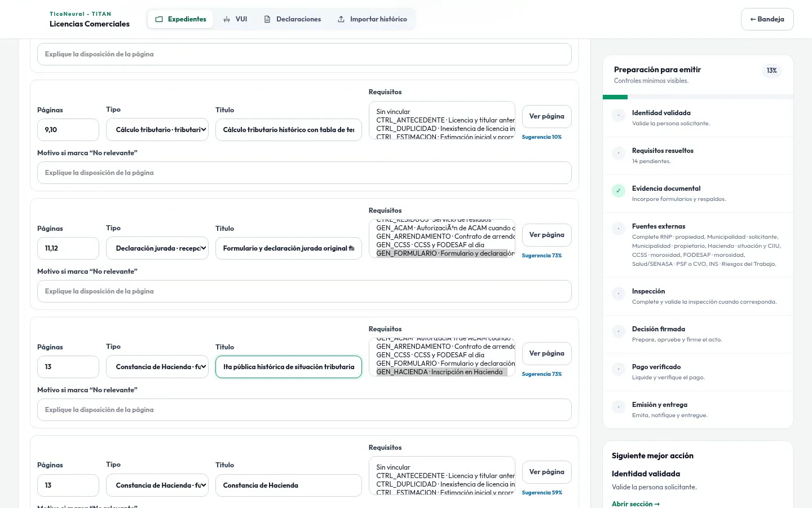Viewport: 812px width, 508px height.
Task: Open Inspección checklist item
Action: click(x=698, y=296)
